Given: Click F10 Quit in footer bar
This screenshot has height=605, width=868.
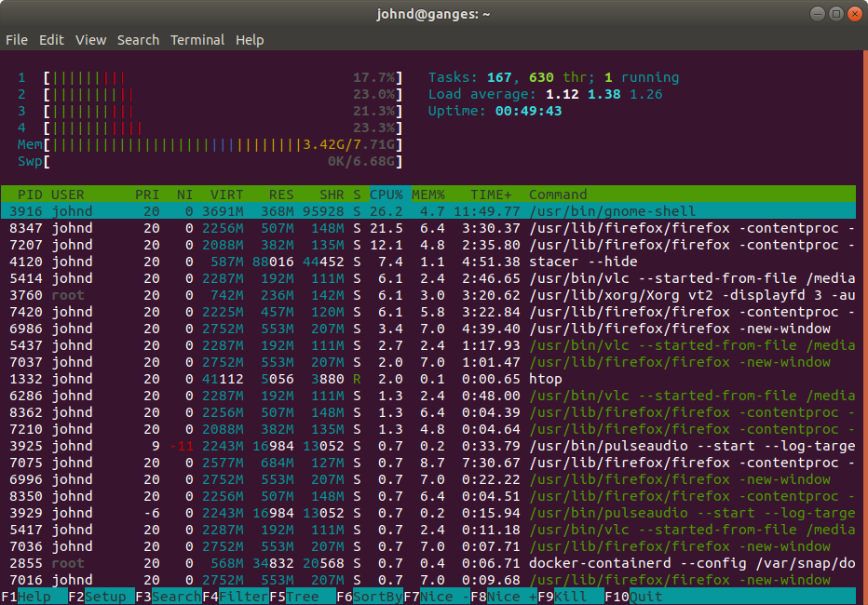Looking at the screenshot, I should 634,597.
